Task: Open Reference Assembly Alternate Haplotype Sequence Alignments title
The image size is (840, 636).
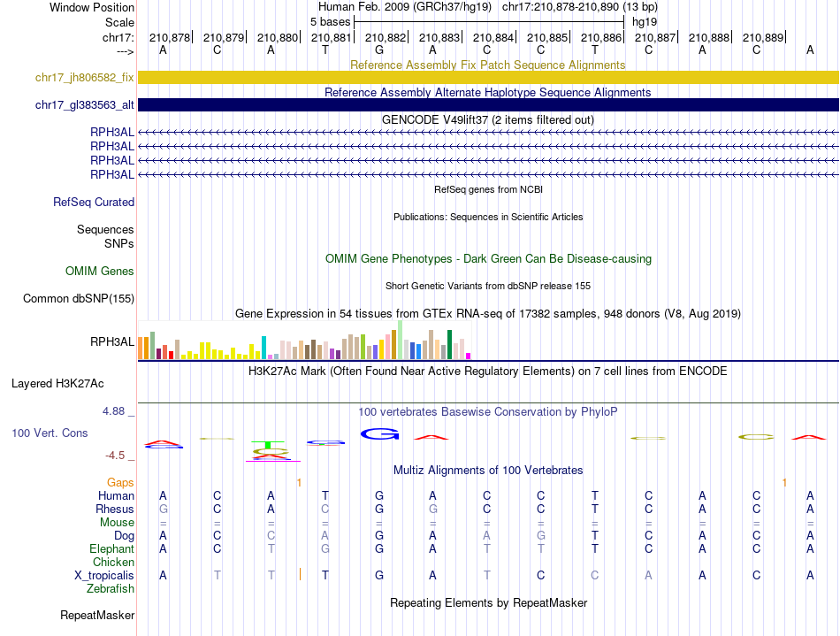Action: (x=487, y=92)
